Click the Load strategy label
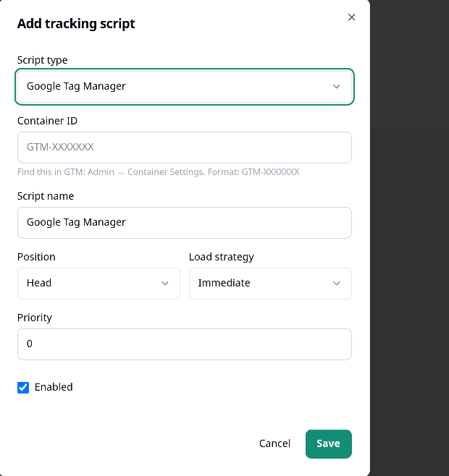 [x=222, y=257]
